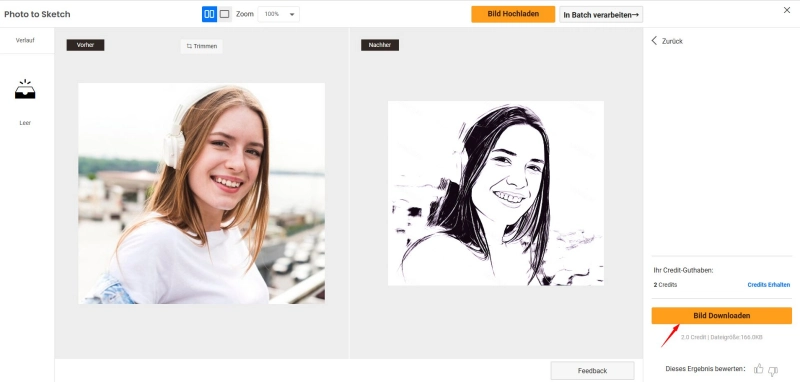The width and height of the screenshot is (800, 382).
Task: Click In Batch verarbeiten button
Action: click(601, 15)
